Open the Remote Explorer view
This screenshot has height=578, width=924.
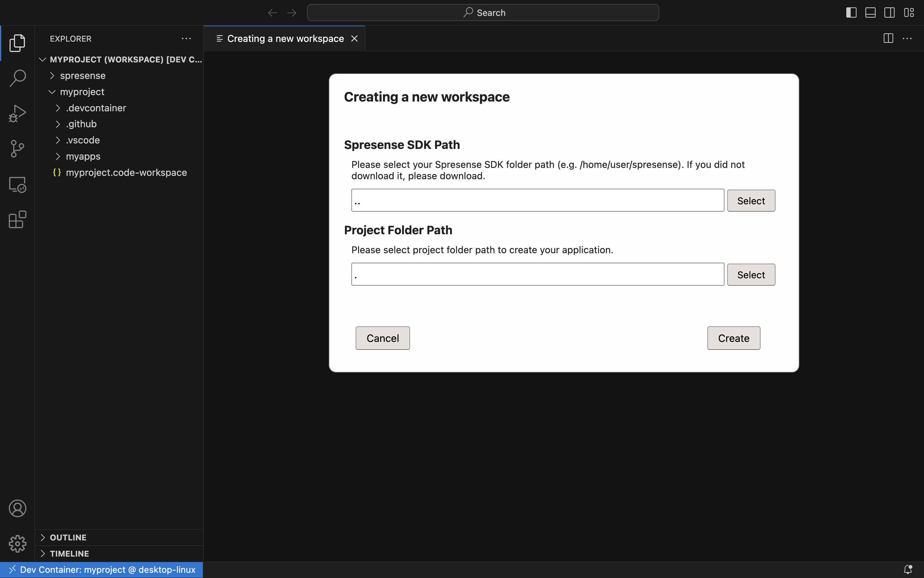click(x=17, y=185)
